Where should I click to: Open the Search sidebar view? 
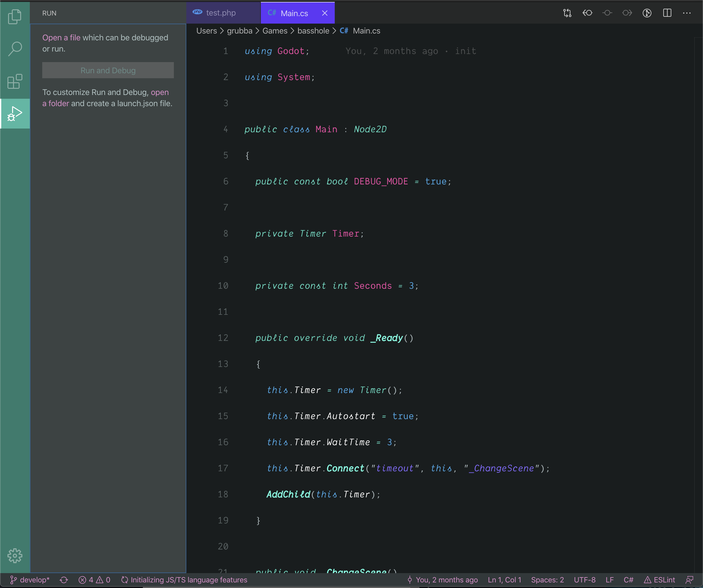point(15,49)
